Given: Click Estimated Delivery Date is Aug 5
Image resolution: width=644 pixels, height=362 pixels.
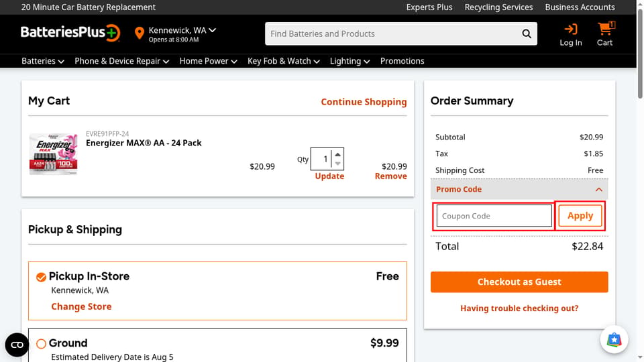Looking at the screenshot, I should pos(112,357).
